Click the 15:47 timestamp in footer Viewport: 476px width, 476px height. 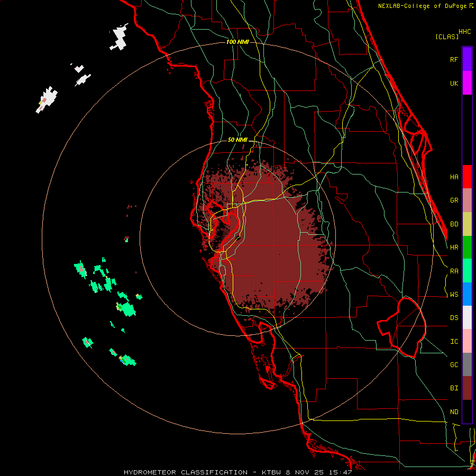pyautogui.click(x=341, y=472)
